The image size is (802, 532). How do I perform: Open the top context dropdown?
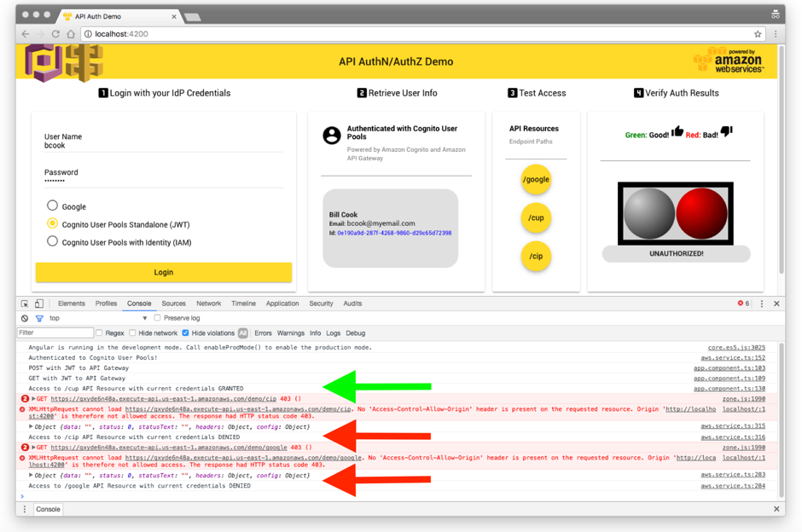click(x=98, y=318)
